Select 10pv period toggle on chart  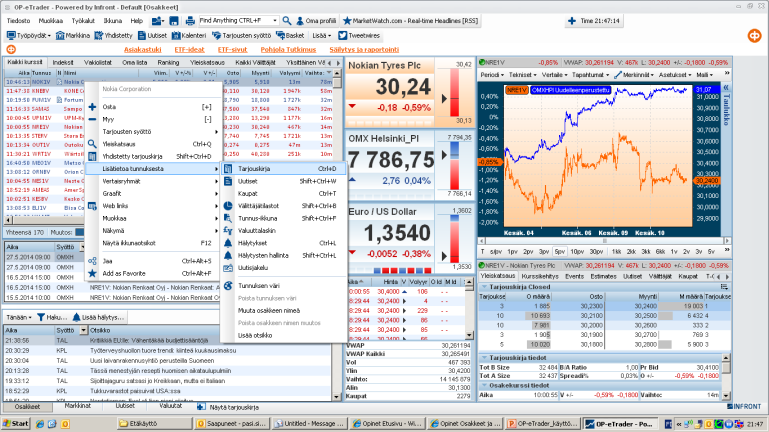(x=577, y=252)
